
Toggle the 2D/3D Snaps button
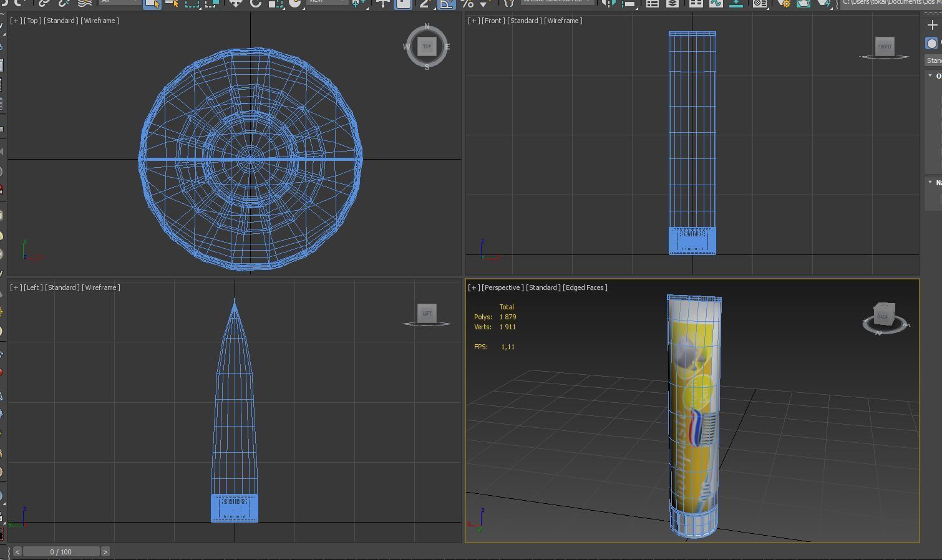[x=426, y=3]
